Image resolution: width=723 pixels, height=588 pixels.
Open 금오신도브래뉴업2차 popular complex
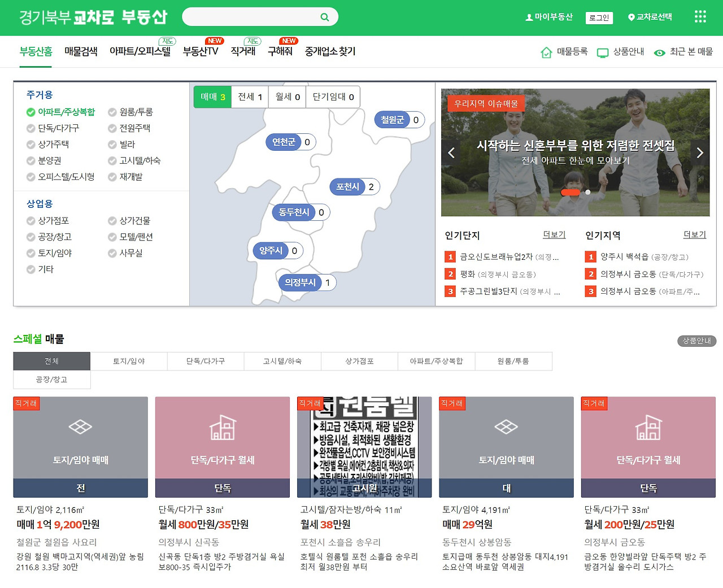point(503,257)
